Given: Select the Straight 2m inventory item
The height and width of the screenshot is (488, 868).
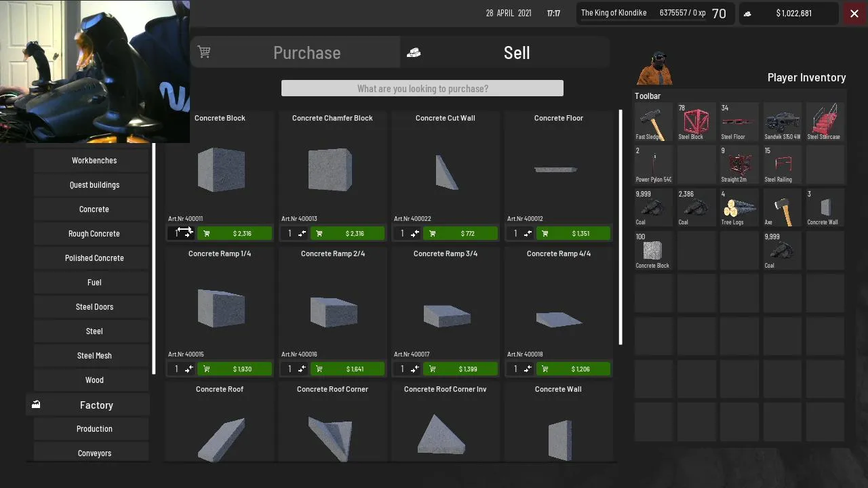Looking at the screenshot, I should tap(739, 165).
